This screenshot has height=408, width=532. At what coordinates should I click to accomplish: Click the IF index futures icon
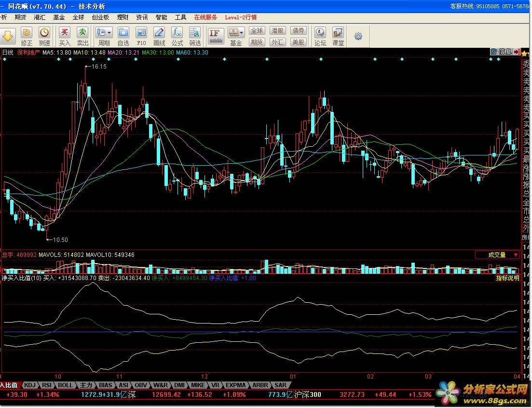tap(216, 36)
